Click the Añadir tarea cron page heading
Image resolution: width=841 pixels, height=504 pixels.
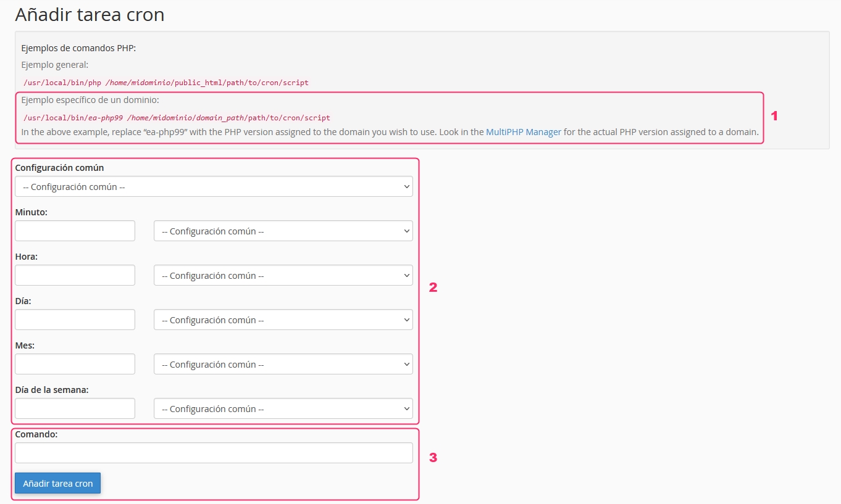(90, 15)
